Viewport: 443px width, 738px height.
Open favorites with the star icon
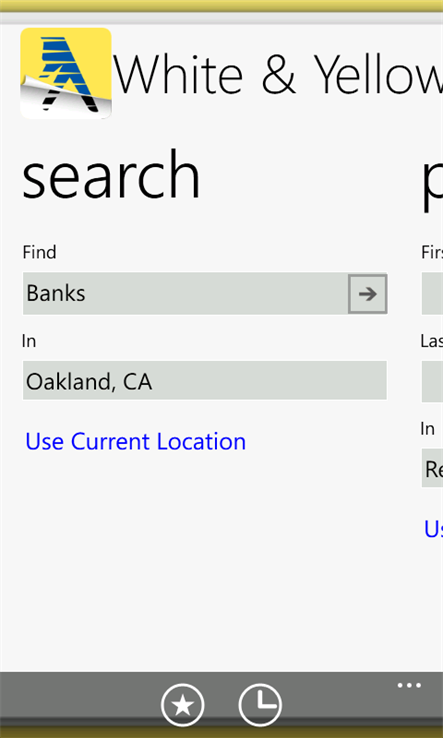point(183,706)
